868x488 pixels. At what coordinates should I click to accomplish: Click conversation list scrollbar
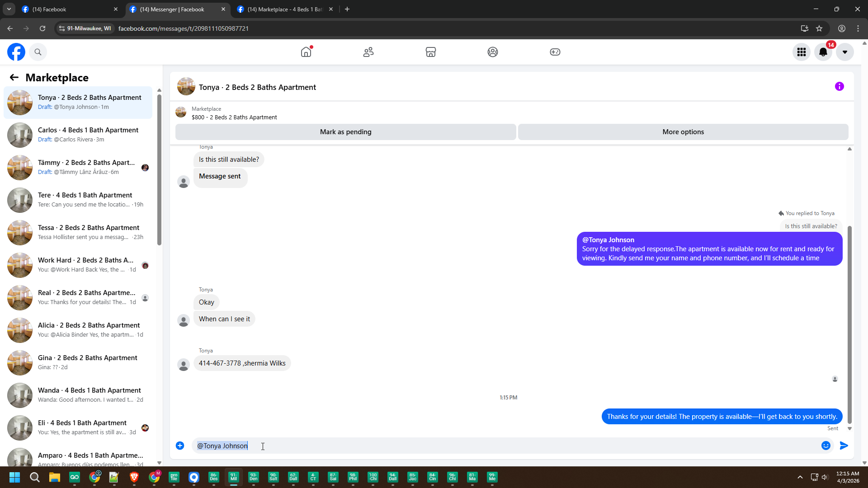[x=159, y=170]
